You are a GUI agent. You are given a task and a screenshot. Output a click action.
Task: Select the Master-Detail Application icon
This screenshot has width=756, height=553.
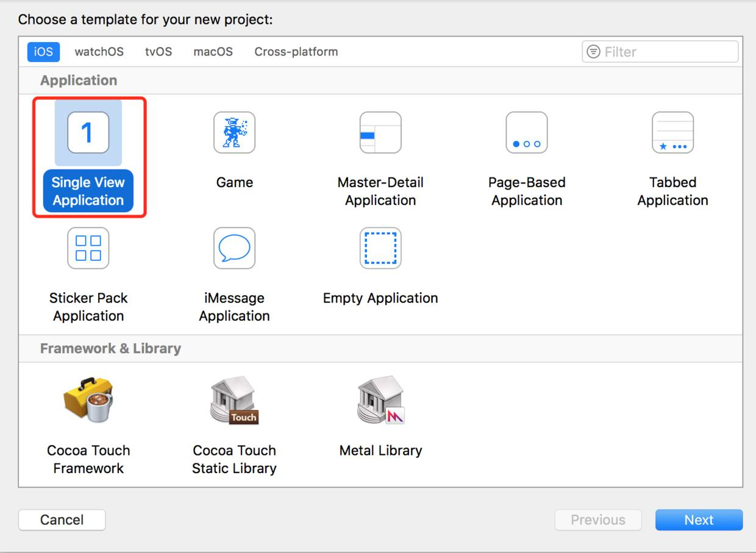380,133
